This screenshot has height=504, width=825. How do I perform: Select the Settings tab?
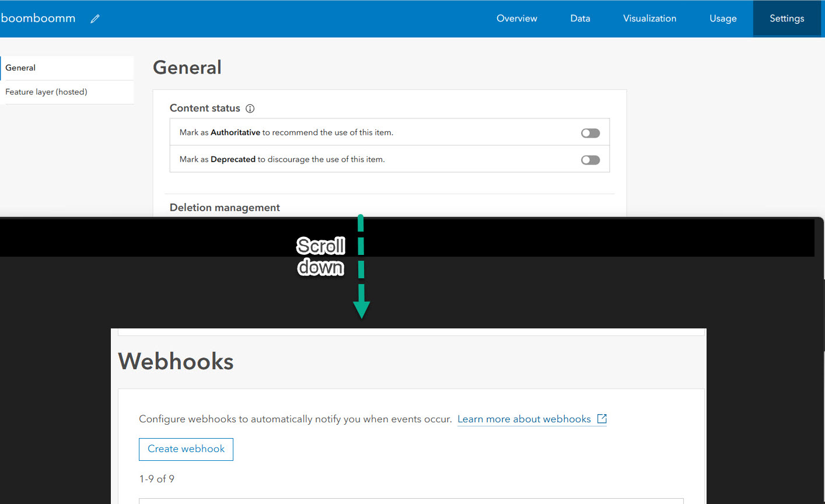(786, 18)
